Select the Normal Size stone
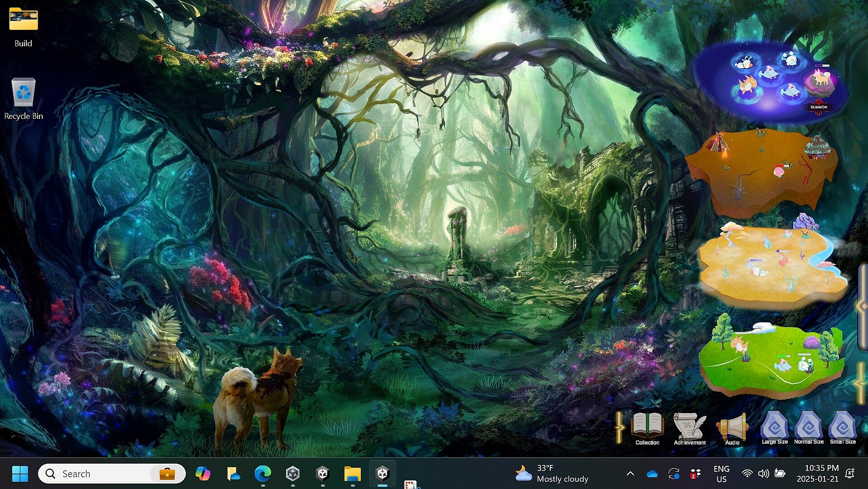The width and height of the screenshot is (868, 489). coord(808,427)
